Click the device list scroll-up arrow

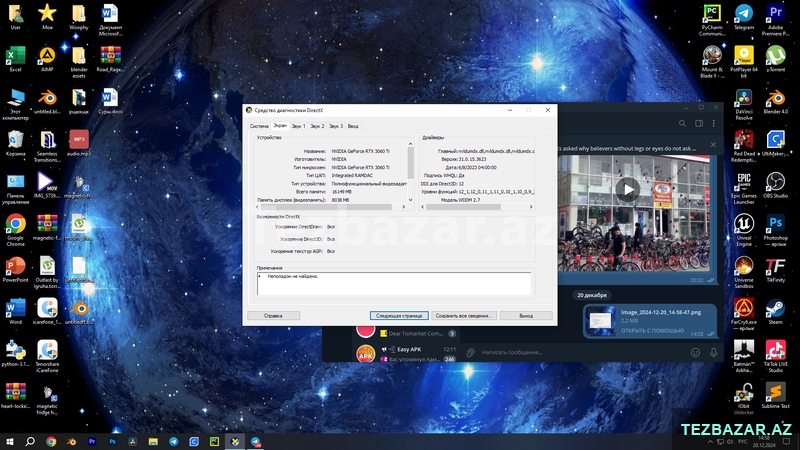click(x=410, y=144)
